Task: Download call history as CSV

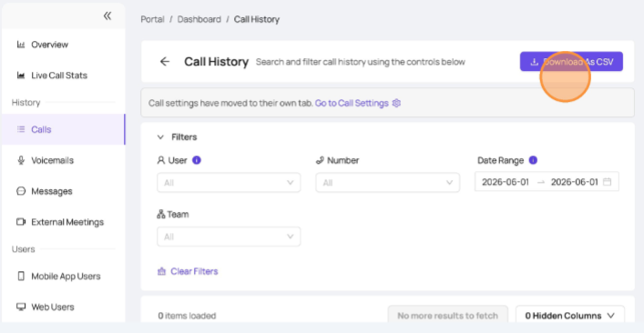Action: coord(571,62)
